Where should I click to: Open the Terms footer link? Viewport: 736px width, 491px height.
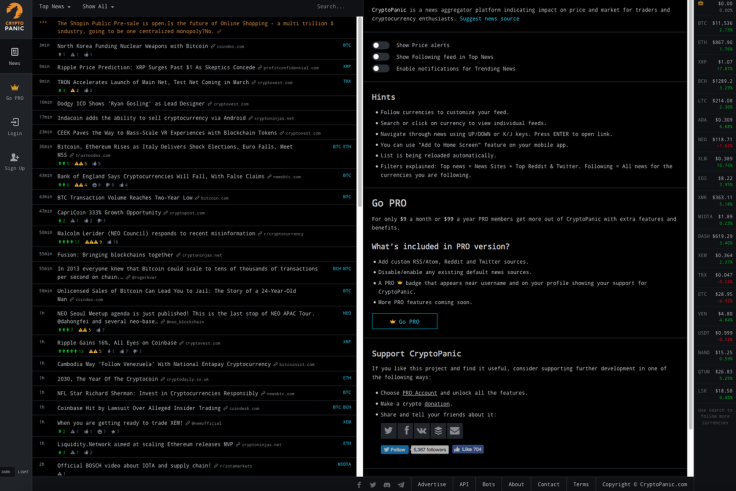coord(581,484)
